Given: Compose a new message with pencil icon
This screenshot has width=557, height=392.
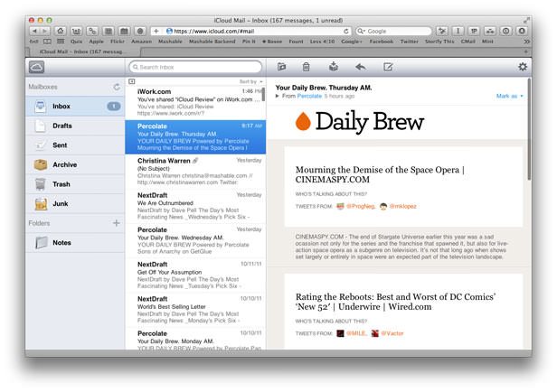Looking at the screenshot, I should [388, 67].
